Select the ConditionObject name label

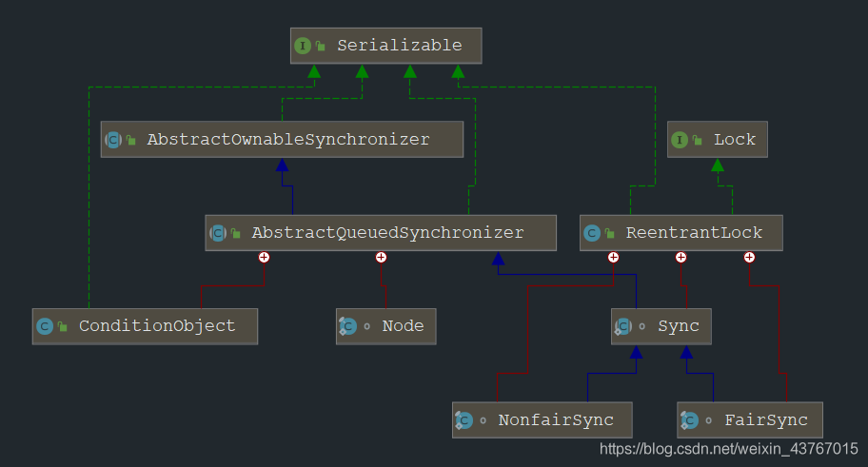[157, 326]
